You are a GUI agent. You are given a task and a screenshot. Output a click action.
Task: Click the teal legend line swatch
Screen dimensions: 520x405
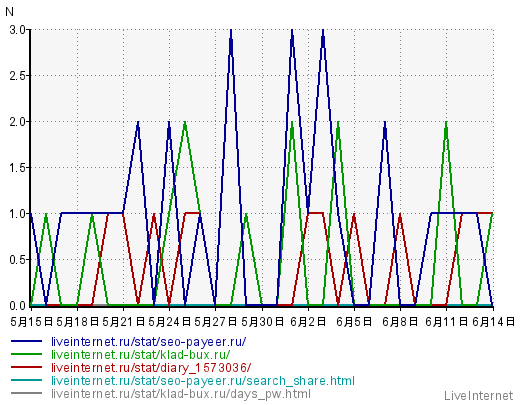(x=26, y=380)
